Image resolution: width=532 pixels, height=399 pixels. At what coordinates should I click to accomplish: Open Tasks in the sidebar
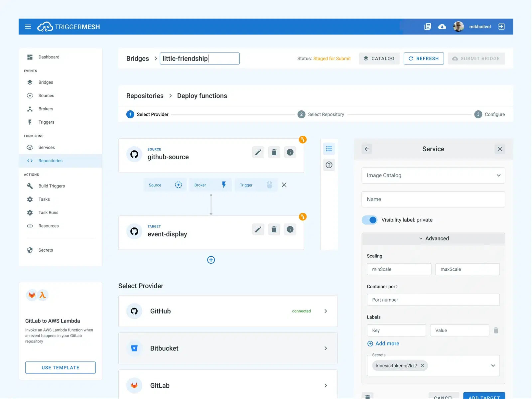60,199
